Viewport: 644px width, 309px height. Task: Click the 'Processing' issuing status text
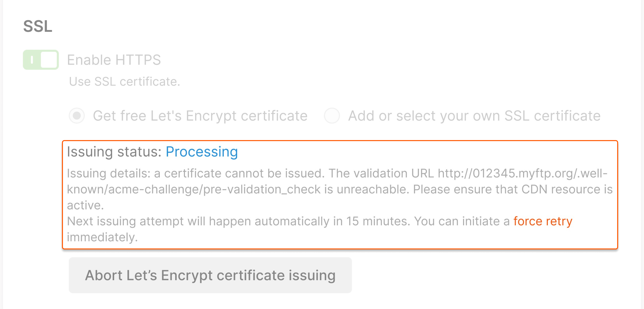point(202,151)
